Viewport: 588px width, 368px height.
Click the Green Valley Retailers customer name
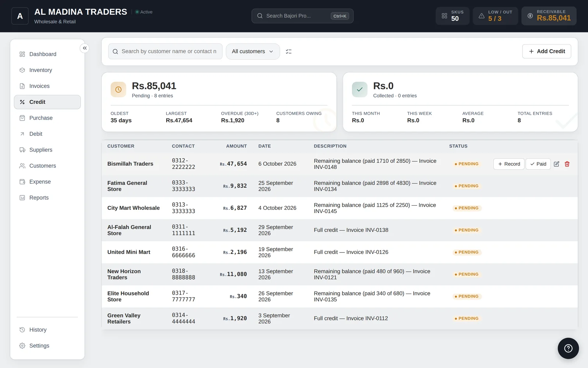pos(124,318)
